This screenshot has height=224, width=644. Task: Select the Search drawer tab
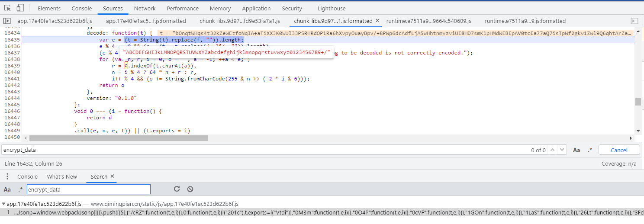tap(99, 176)
